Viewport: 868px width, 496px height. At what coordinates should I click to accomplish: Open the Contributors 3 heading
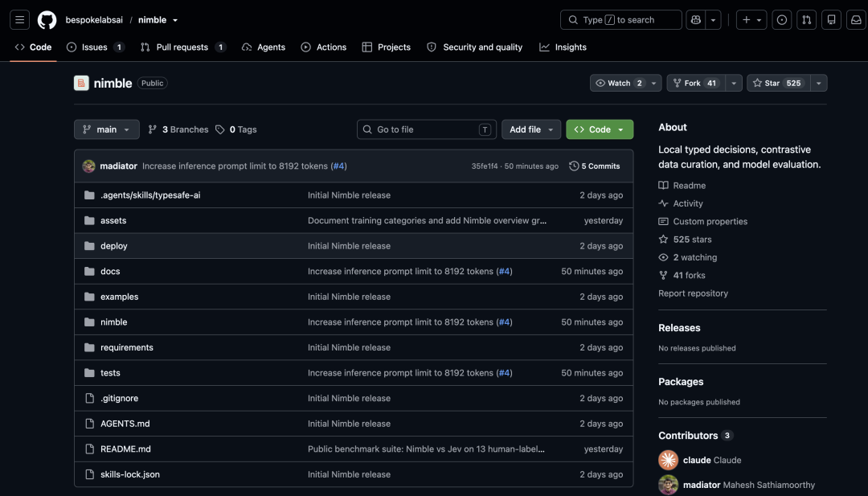pyautogui.click(x=695, y=436)
